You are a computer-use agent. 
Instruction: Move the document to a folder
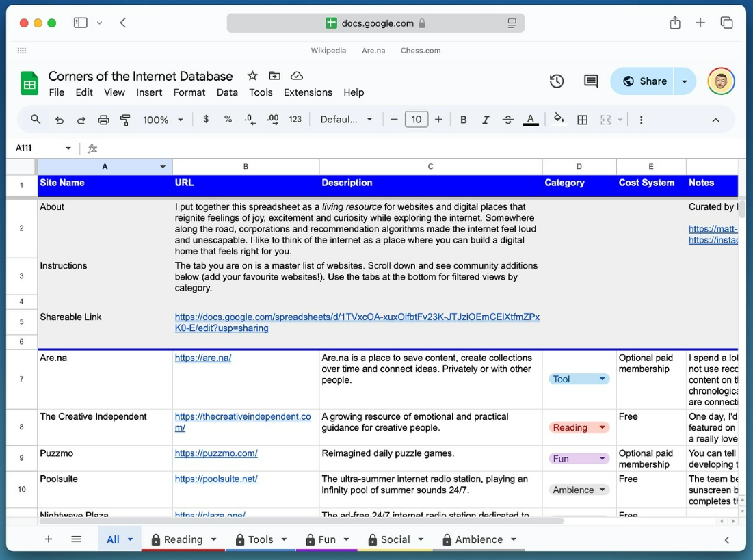[274, 75]
